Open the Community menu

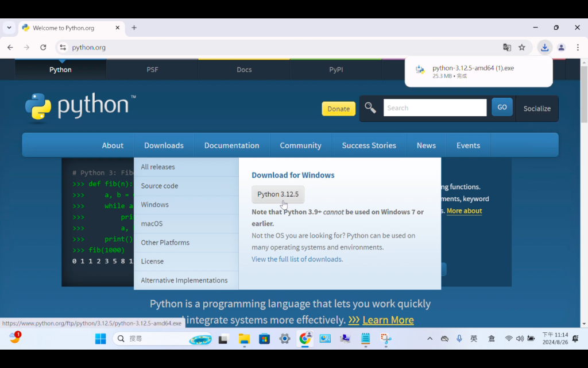(x=300, y=145)
